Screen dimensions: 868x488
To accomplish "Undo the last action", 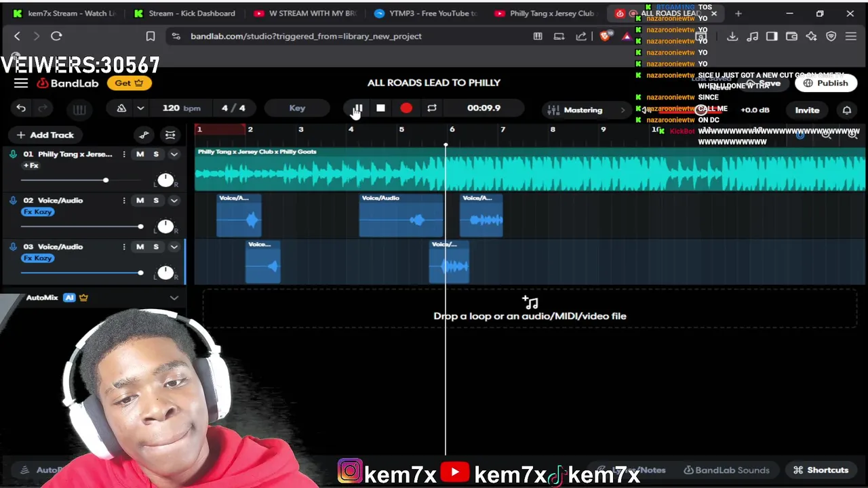I will (21, 108).
